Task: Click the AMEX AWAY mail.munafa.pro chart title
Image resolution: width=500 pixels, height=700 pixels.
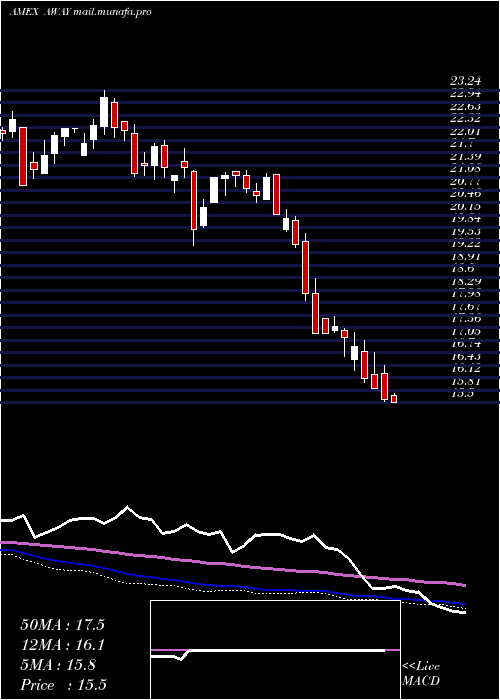Action: (x=80, y=12)
